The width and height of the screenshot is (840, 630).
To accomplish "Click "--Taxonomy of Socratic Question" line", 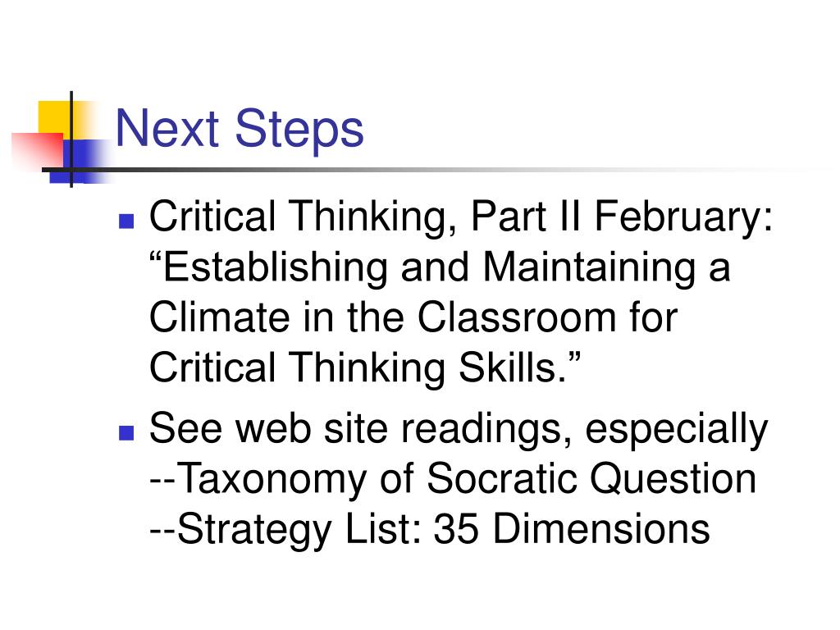I will pyautogui.click(x=453, y=478).
